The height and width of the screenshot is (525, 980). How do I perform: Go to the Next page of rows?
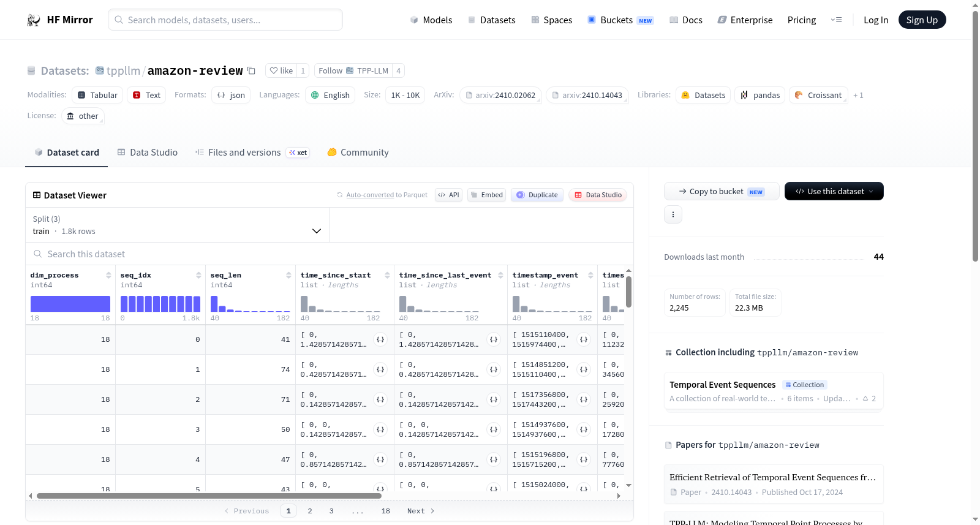click(x=421, y=511)
